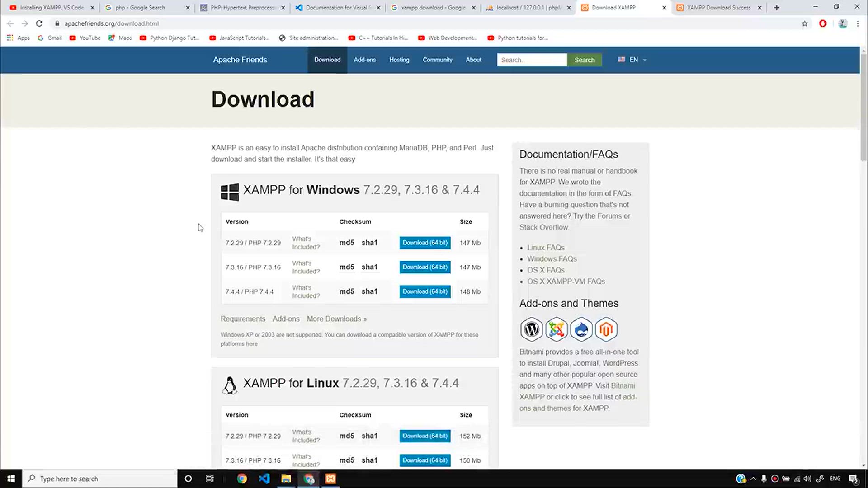The height and width of the screenshot is (488, 868).
Task: Open the 'Python Django Tut...' bookmark
Action: (170, 38)
